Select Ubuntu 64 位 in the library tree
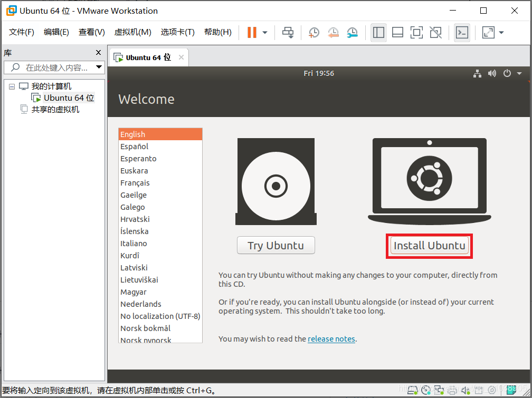This screenshot has height=398, width=532. [x=69, y=98]
